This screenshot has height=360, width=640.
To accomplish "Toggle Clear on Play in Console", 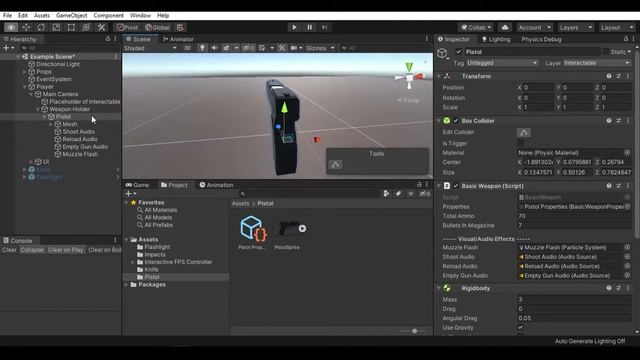I will [x=65, y=250].
